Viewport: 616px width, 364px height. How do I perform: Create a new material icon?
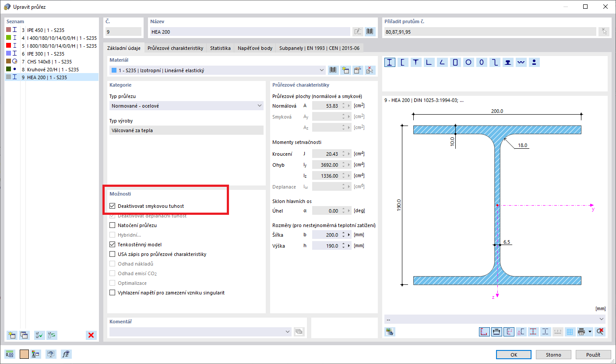(x=345, y=70)
